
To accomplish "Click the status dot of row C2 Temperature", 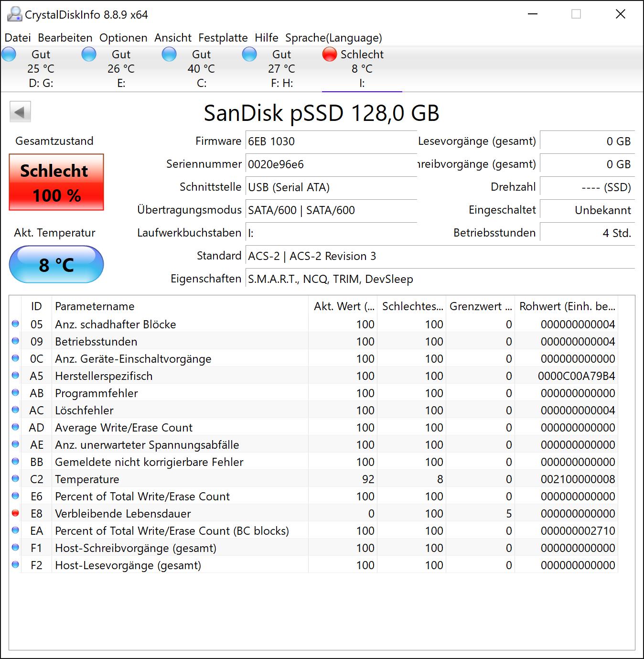I will tap(15, 479).
